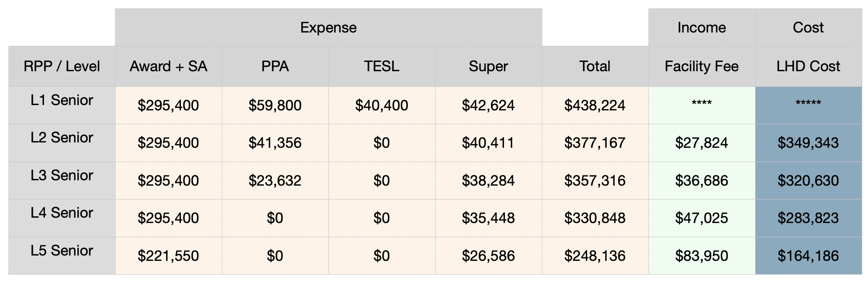
Task: Click the L5 Senior Award value $221,550
Action: point(168,256)
